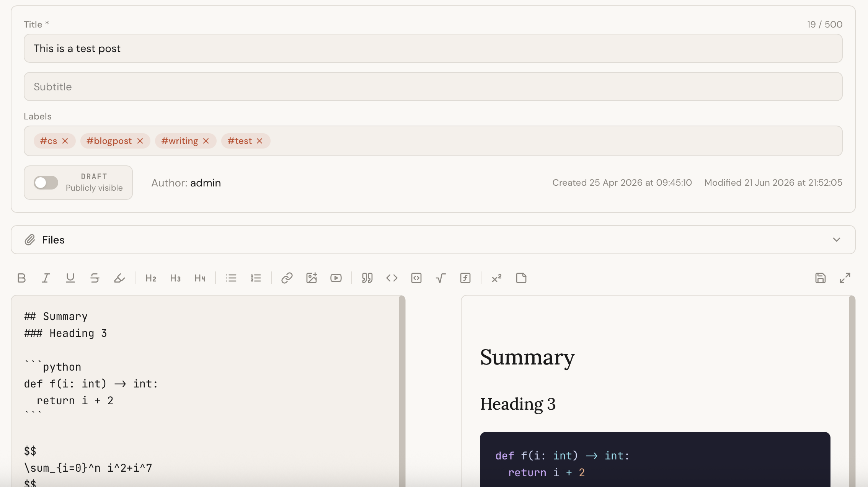Image resolution: width=868 pixels, height=487 pixels.
Task: Insert inline code
Action: tap(392, 278)
